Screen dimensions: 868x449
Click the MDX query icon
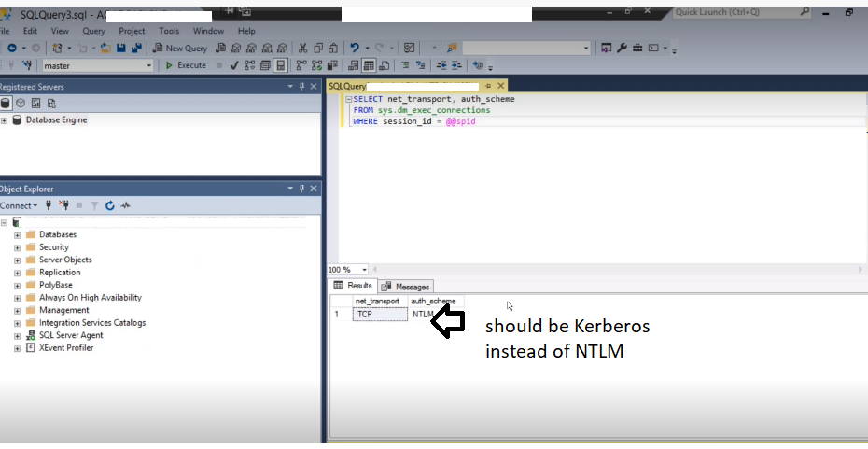click(236, 49)
